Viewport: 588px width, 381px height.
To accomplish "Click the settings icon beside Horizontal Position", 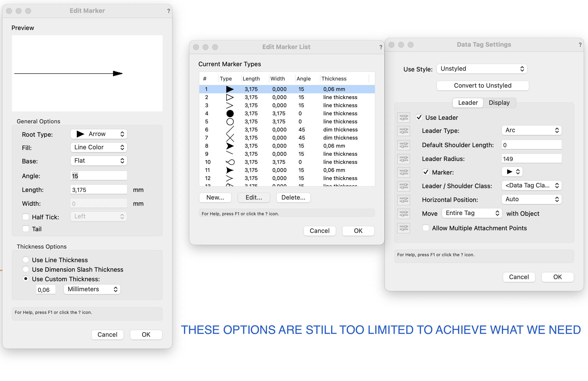I will 403,200.
